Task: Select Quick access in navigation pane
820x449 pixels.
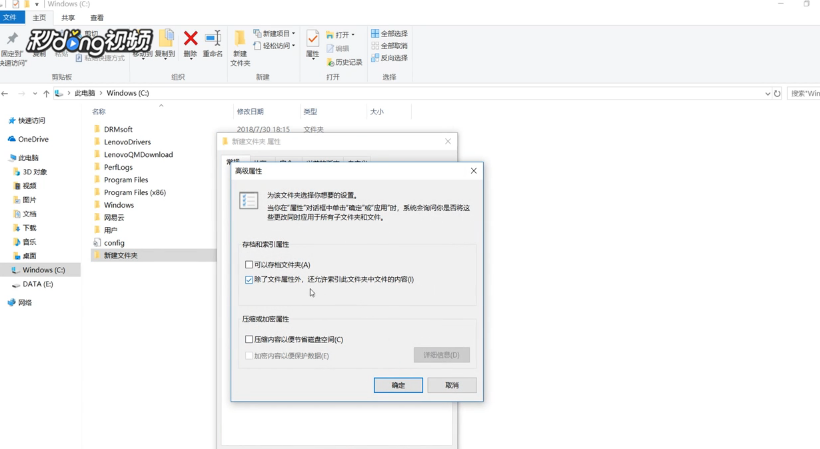Action: 27,121
